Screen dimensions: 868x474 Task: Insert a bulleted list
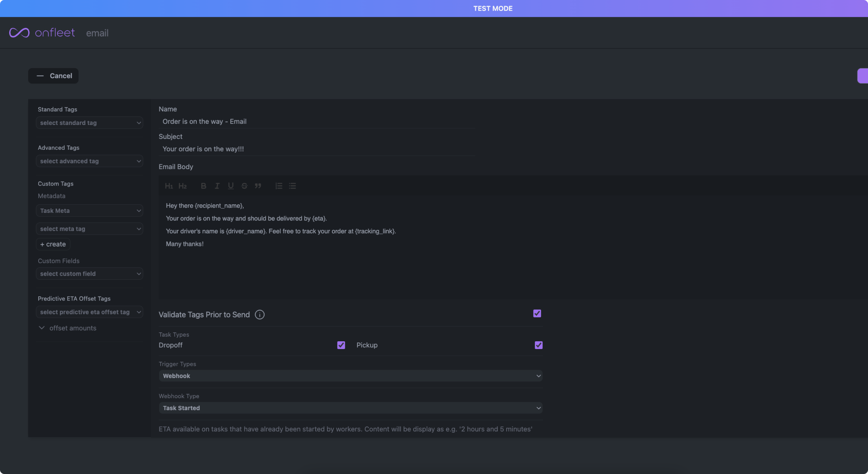coord(292,186)
